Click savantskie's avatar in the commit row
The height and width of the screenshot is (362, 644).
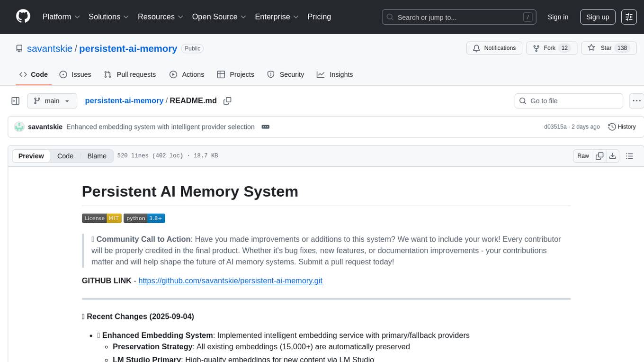click(x=19, y=127)
